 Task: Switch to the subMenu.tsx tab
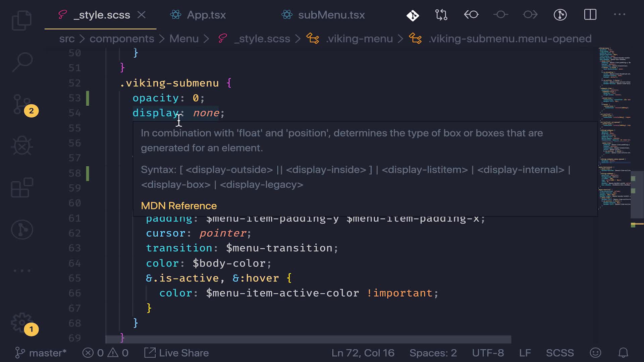pos(331,15)
